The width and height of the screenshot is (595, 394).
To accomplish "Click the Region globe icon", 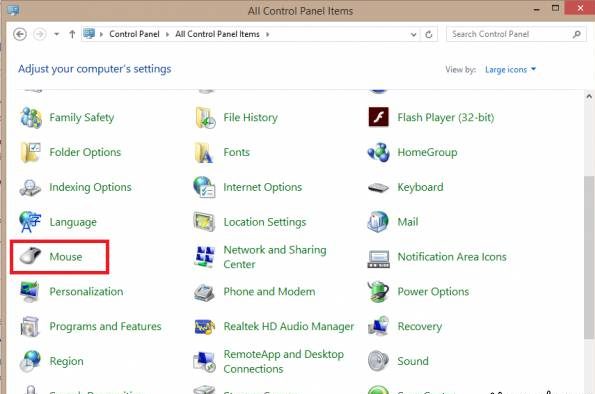I will [x=30, y=361].
